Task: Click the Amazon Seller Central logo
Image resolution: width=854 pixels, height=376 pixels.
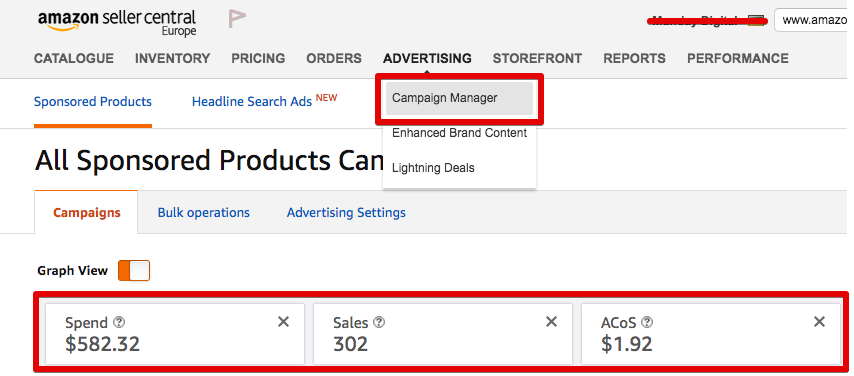Action: 117,23
